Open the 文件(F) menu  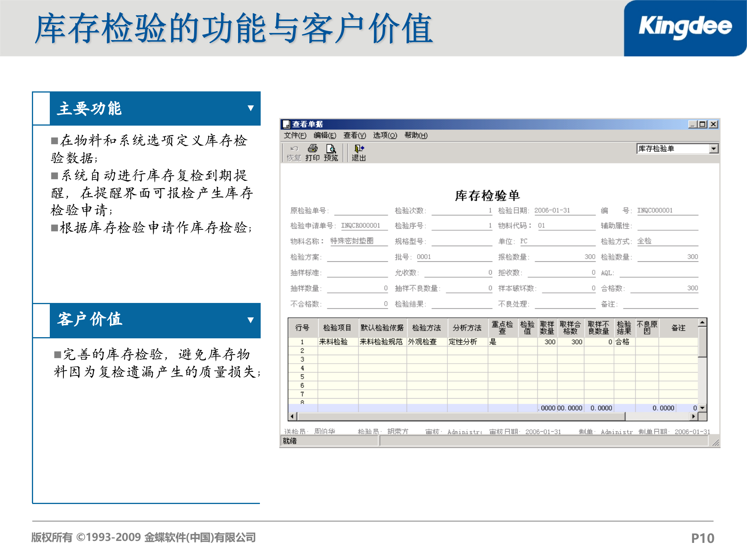click(x=295, y=136)
